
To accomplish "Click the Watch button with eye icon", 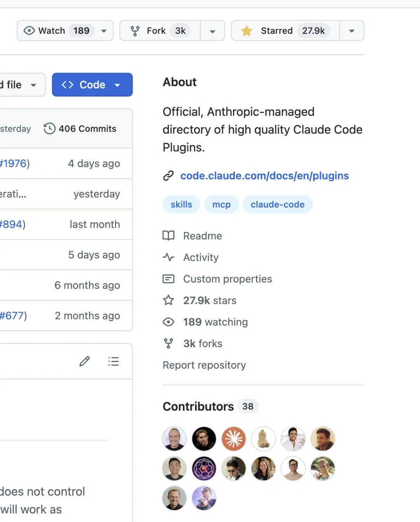I will 65,31.
